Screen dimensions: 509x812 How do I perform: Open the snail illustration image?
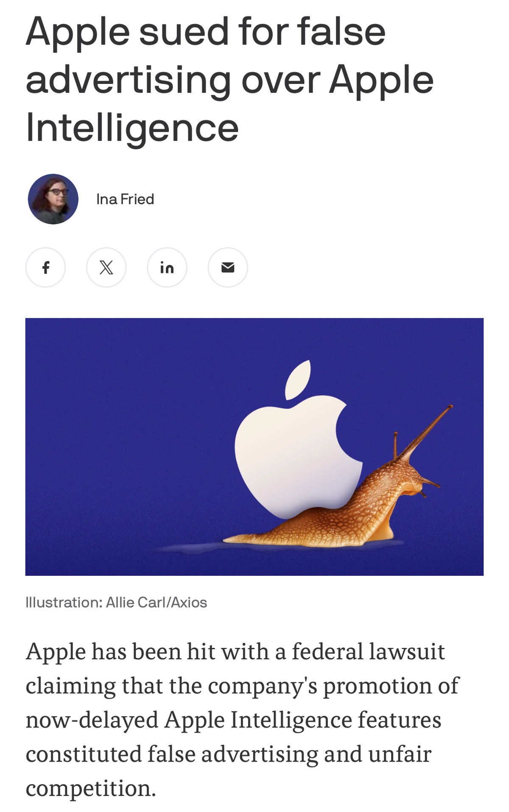[255, 446]
